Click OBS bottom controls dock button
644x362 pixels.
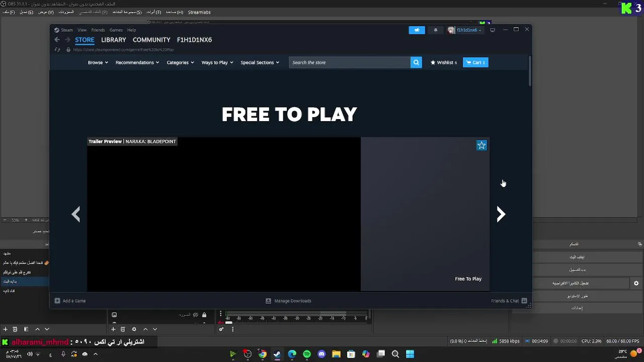click(639, 244)
